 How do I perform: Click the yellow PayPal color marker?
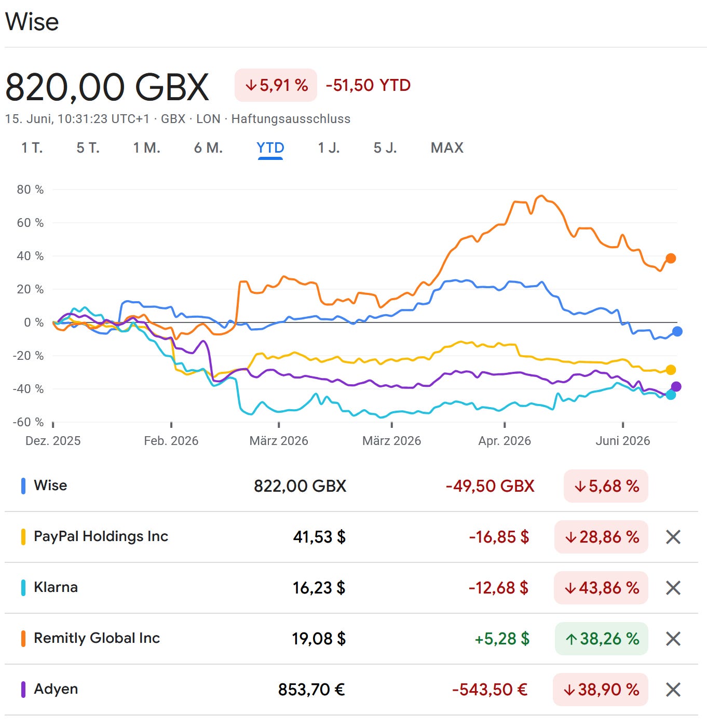point(23,536)
